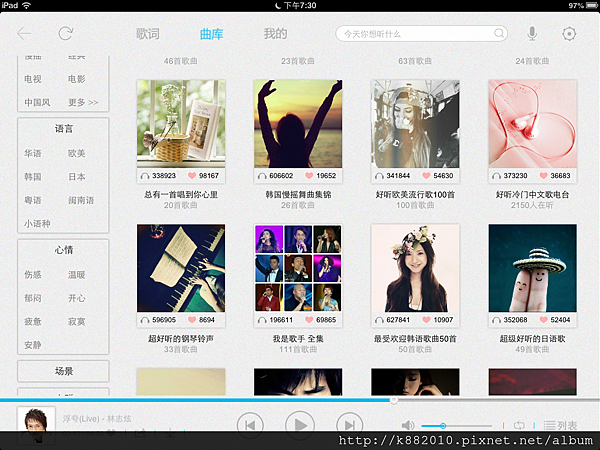Viewport: 600px width, 450px height.
Task: Filter by 韩国 language
Action: [x=33, y=176]
